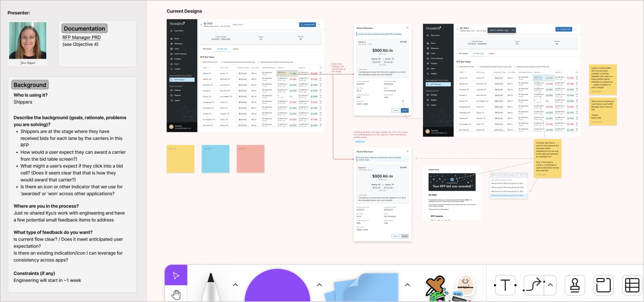Expand the marker pen options
This screenshot has width=644, height=302.
tap(235, 285)
